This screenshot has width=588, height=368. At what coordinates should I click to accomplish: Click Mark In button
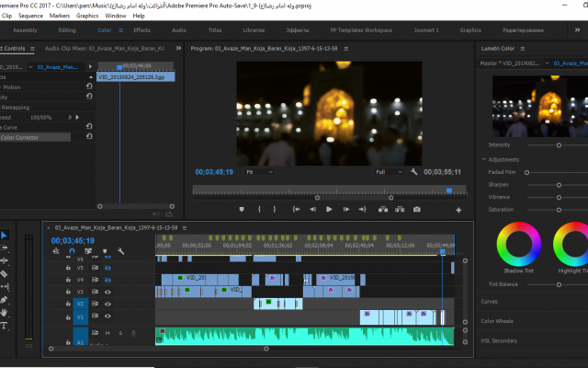click(259, 210)
